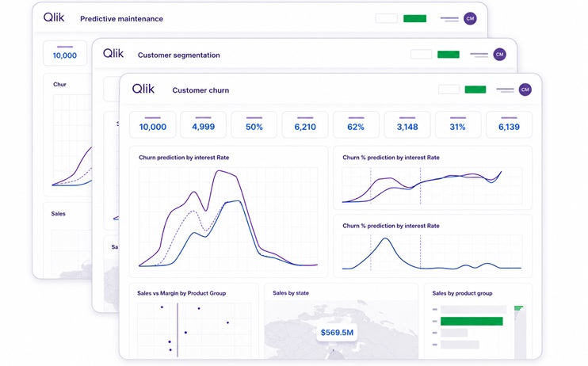Open the menu lines icon in Customer churn header
This screenshot has width=588, height=366.
point(505,90)
